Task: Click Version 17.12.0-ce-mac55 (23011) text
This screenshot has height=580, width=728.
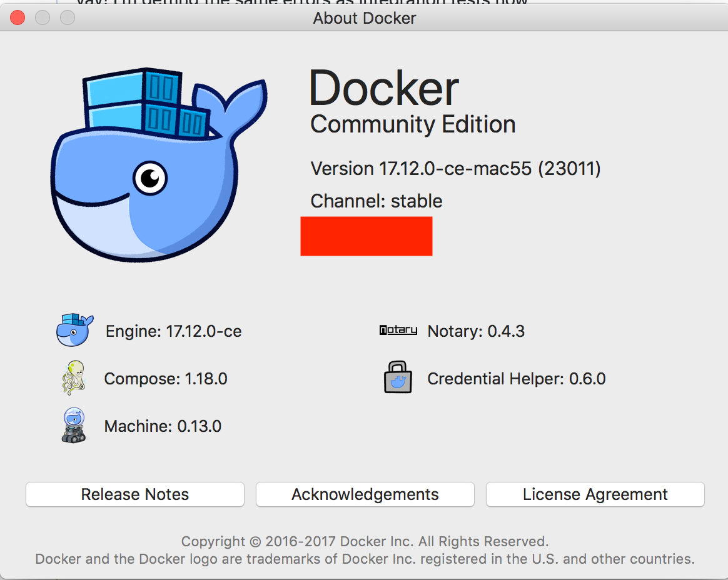Action: pos(455,168)
